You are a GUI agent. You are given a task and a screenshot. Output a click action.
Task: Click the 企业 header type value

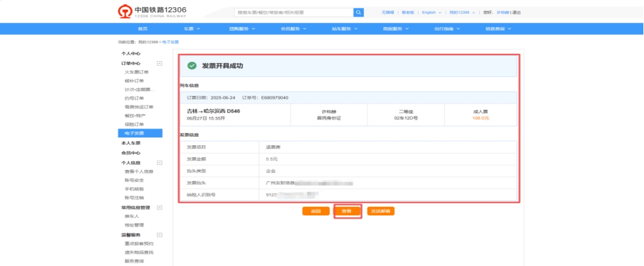point(270,171)
